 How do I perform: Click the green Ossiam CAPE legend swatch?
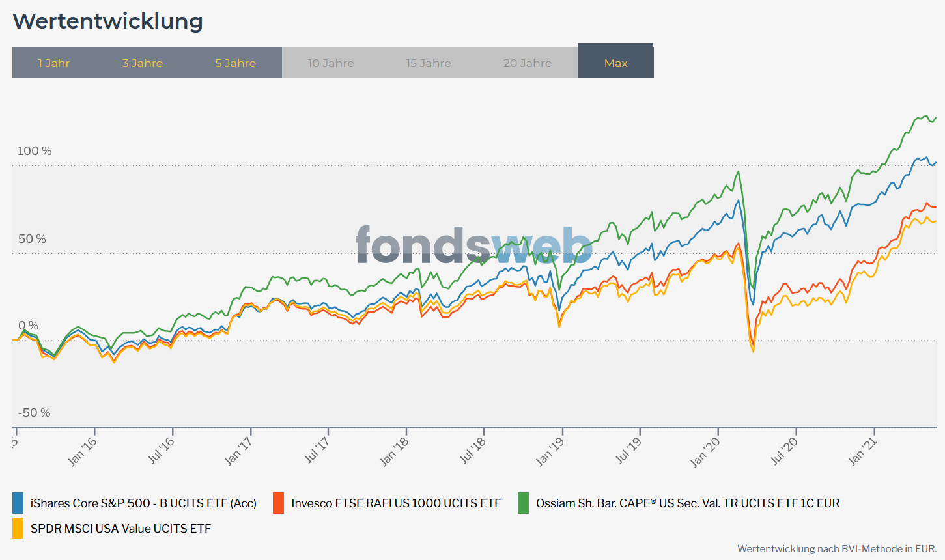coord(524,503)
